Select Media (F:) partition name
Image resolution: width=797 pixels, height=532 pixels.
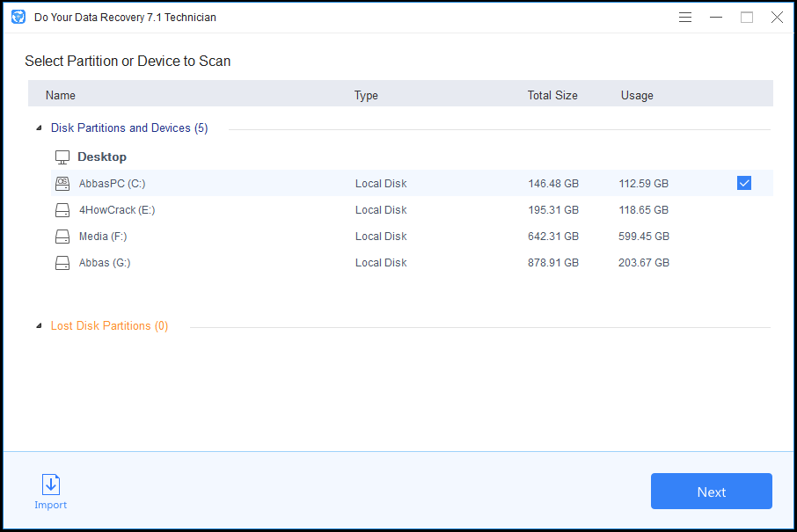click(103, 237)
